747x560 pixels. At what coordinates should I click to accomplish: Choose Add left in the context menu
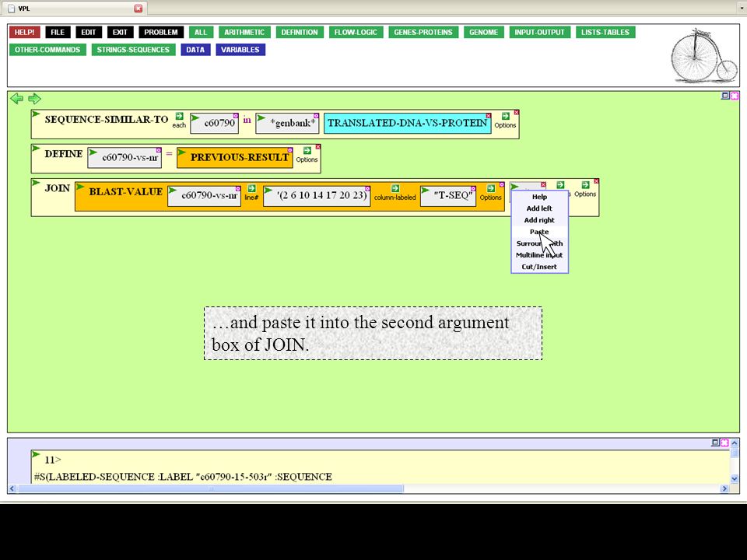point(539,208)
